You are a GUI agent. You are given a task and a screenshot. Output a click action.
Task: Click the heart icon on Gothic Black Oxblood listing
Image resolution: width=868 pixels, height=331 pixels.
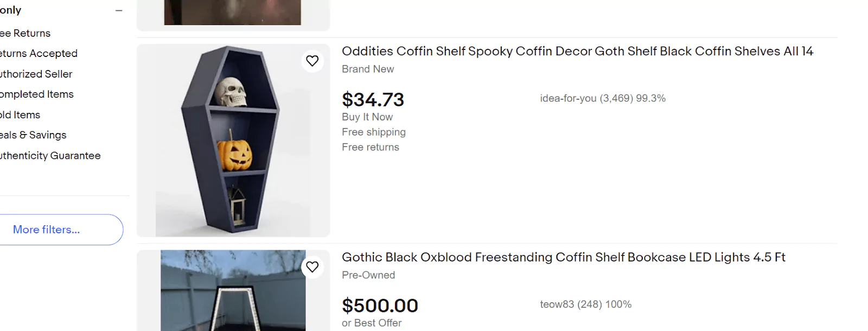pos(312,267)
